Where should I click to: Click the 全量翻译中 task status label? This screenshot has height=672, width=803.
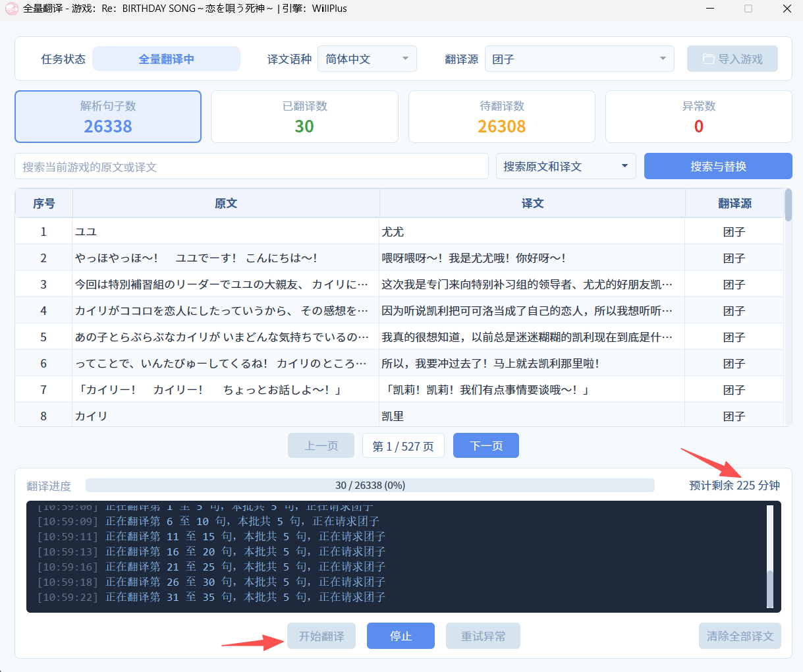166,59
